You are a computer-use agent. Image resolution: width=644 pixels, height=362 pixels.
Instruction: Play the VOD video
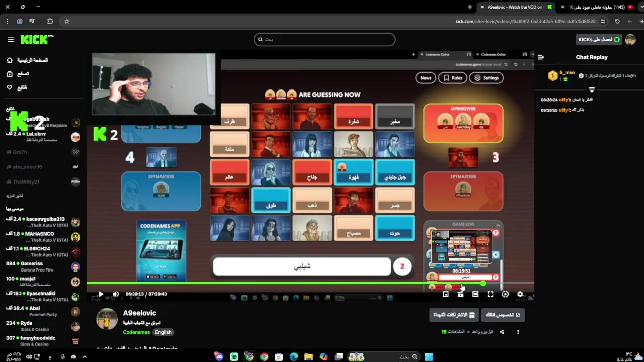(101, 294)
